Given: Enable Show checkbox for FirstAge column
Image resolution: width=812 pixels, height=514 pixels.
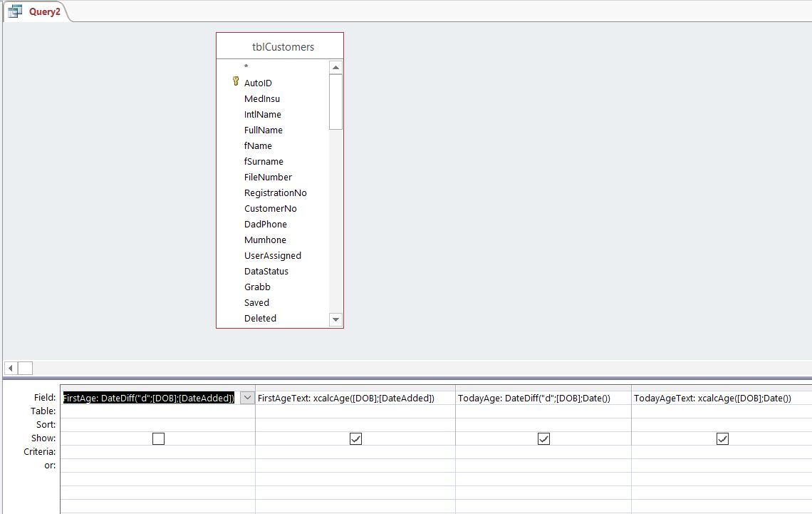Looking at the screenshot, I should coord(158,439).
